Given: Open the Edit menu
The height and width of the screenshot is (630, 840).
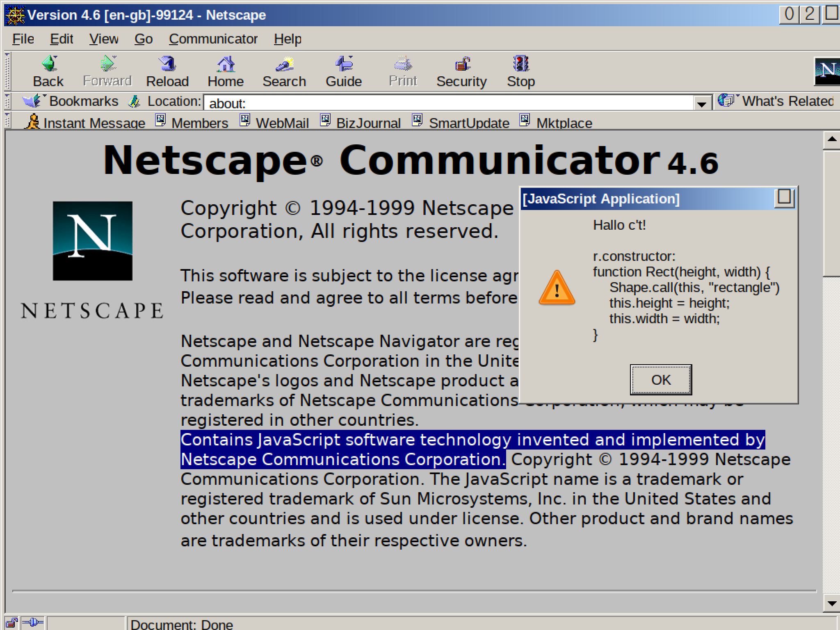Looking at the screenshot, I should click(62, 39).
